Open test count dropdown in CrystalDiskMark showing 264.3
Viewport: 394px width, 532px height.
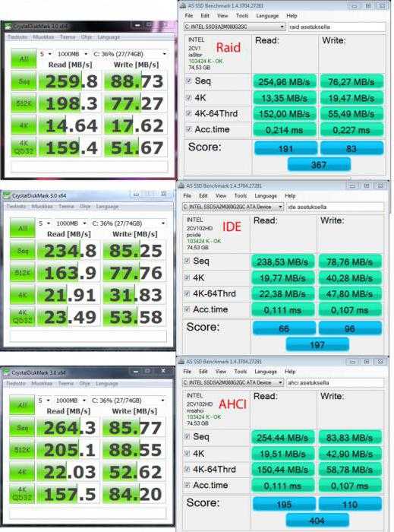coord(44,401)
